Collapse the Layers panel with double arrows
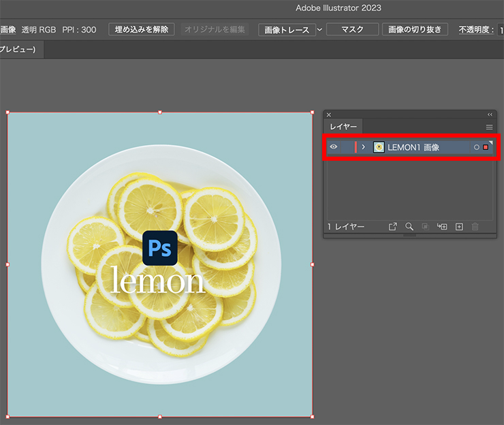 [490, 114]
